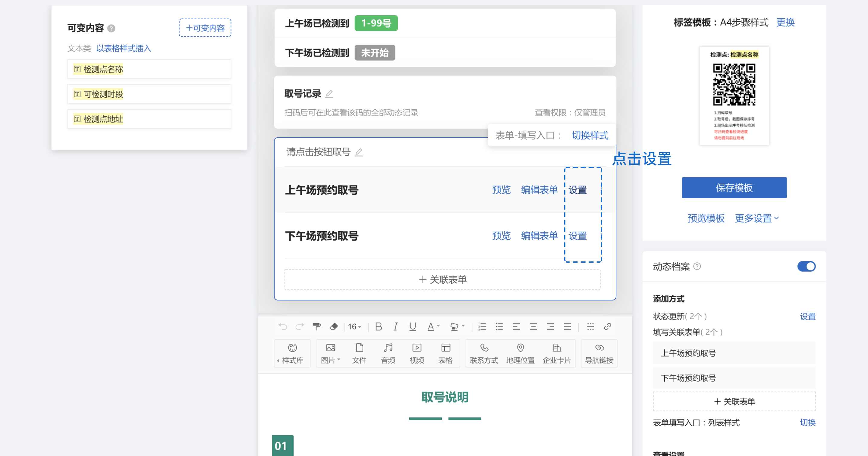Undo the last edit in the toolbar
The width and height of the screenshot is (868, 456).
pyautogui.click(x=283, y=326)
